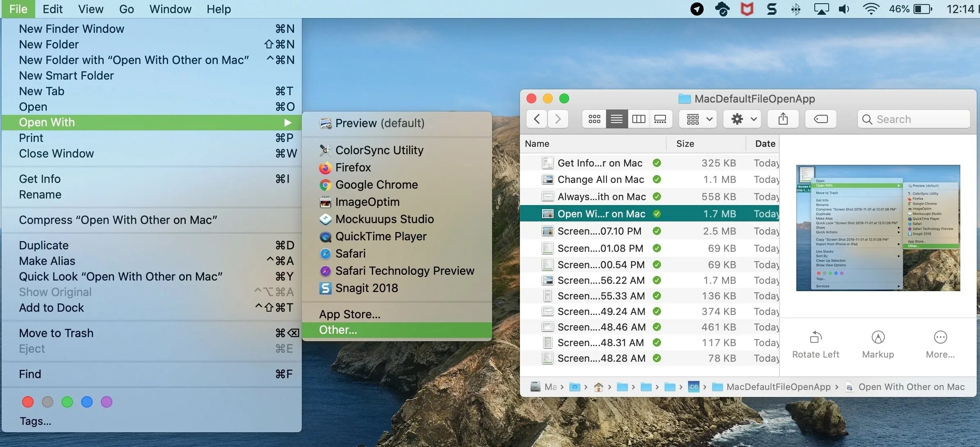
Task: Sort files by Size column header
Action: click(705, 144)
